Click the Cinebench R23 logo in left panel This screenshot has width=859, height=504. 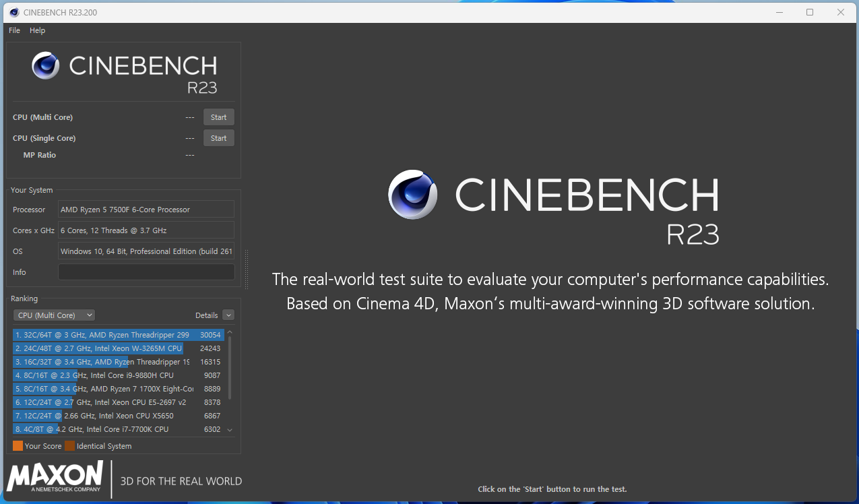click(x=125, y=72)
